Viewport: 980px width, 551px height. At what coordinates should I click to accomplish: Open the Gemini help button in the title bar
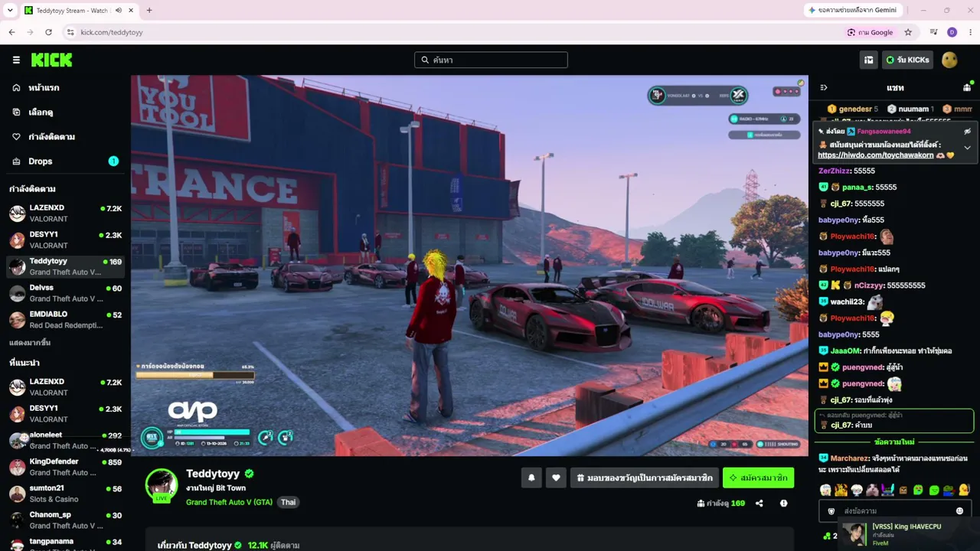coord(852,10)
